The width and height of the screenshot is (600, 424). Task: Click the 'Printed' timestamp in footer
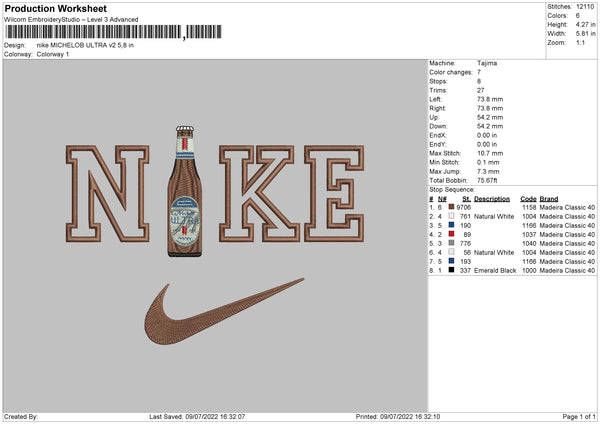(398, 416)
